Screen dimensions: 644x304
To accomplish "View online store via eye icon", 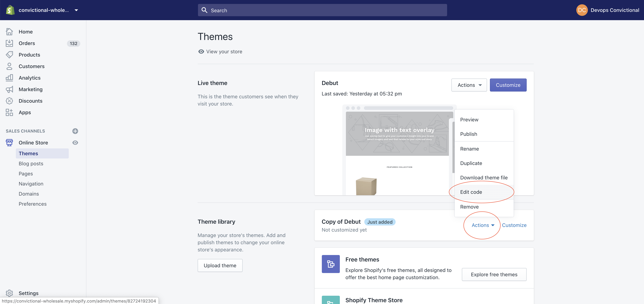I will (x=75, y=143).
